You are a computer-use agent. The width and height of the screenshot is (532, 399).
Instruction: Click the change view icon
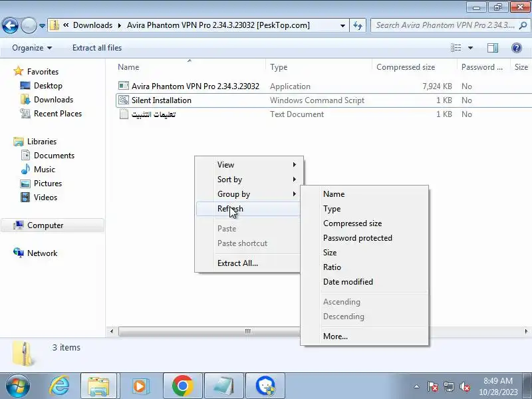tap(456, 48)
